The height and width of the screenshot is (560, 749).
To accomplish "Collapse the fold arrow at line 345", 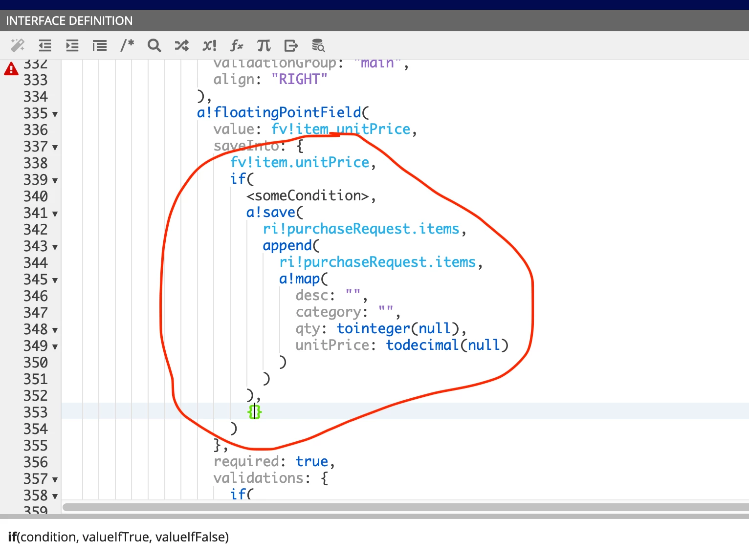I will coord(55,280).
